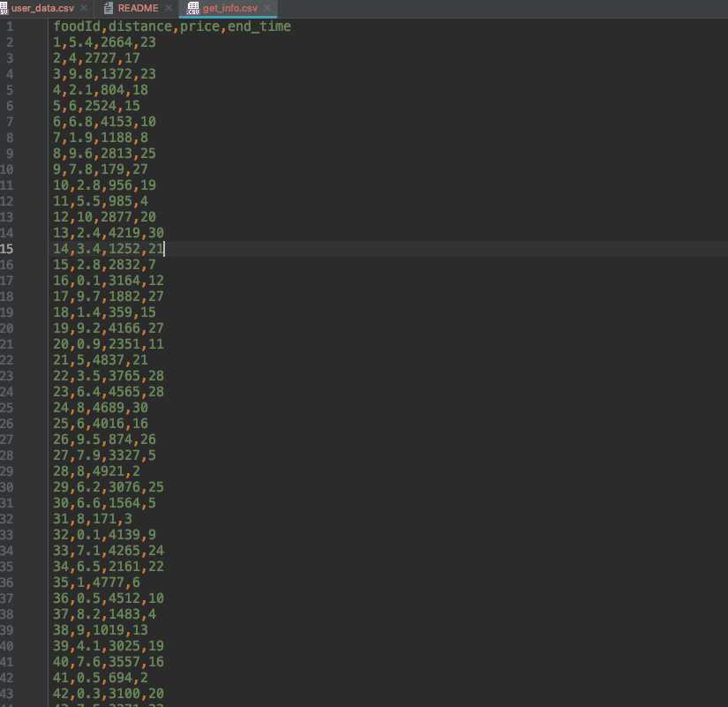Click the row 28,8,4921,2
Viewport: 728px width, 707px height.
[x=96, y=471]
